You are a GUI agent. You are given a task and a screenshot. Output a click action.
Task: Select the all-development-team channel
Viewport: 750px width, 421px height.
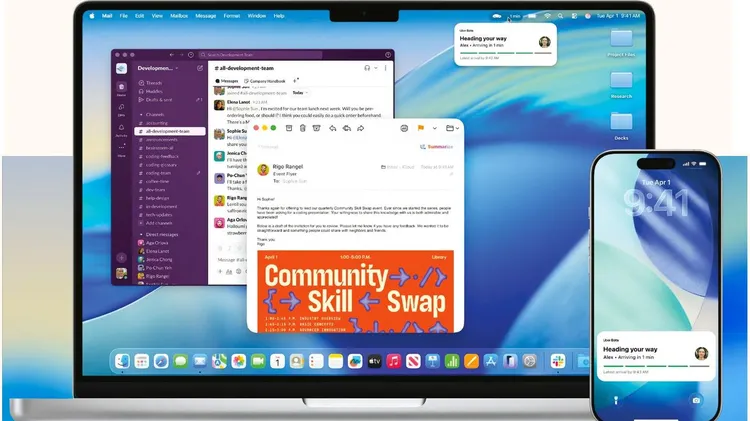point(164,131)
